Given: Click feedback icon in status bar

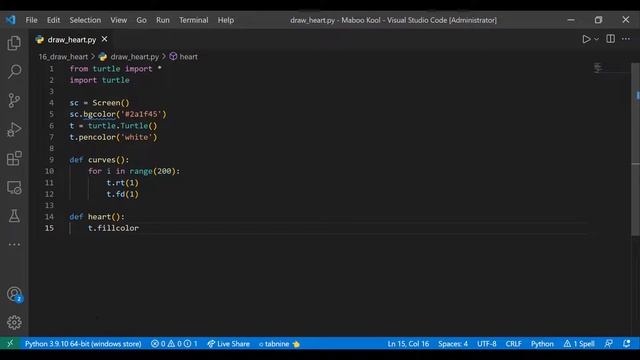Looking at the screenshot, I should 608,344.
